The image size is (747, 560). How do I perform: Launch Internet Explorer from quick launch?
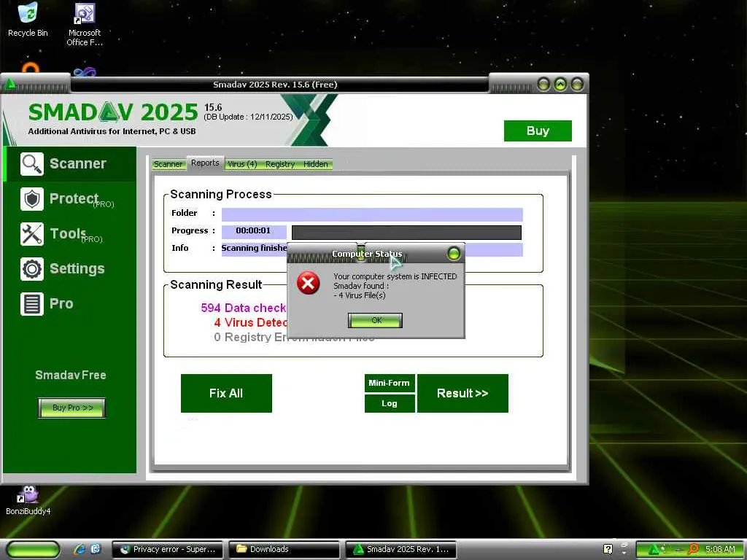click(80, 549)
